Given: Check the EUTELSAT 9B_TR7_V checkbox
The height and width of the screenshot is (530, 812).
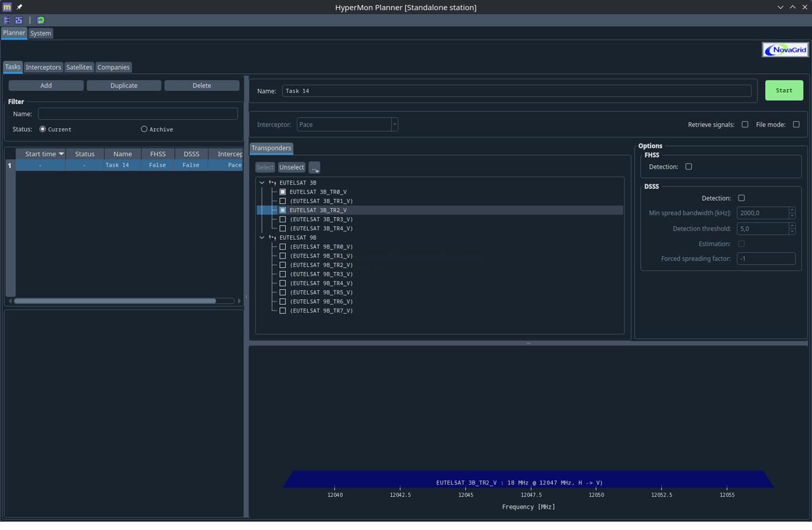Looking at the screenshot, I should point(283,311).
